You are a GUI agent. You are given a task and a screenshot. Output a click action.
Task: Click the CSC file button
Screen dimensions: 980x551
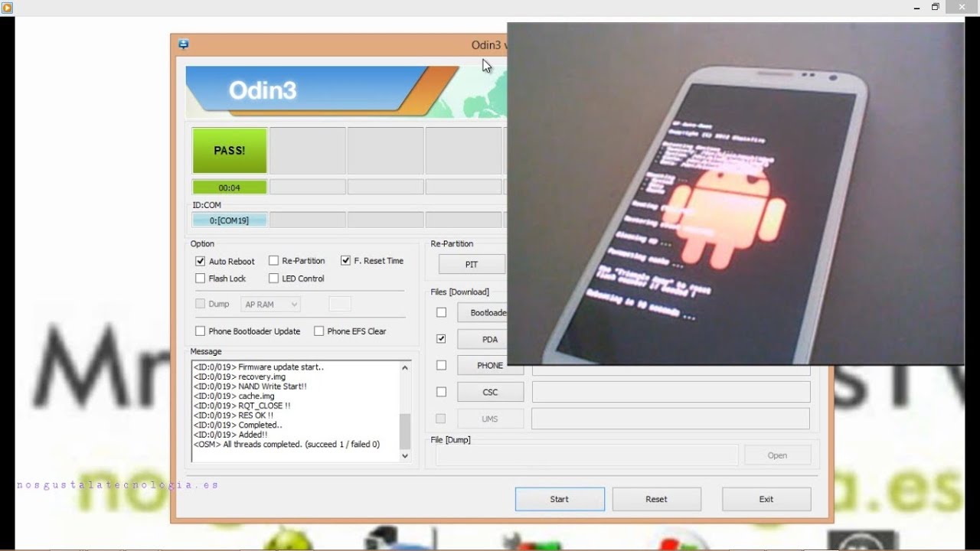490,392
